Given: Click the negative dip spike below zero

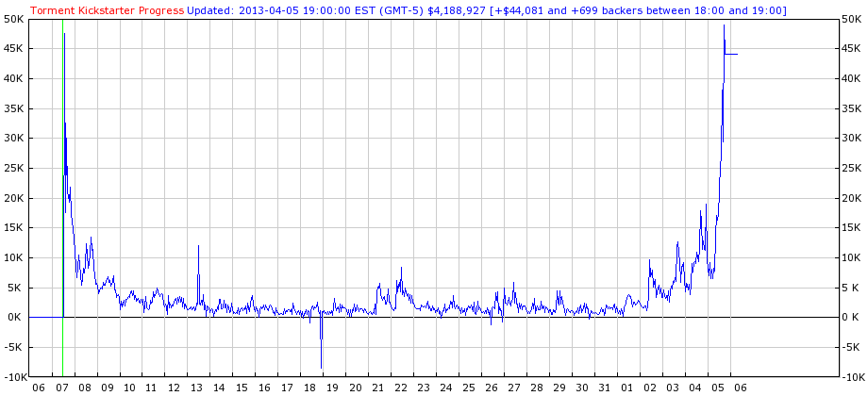Looking at the screenshot, I should point(321,354).
